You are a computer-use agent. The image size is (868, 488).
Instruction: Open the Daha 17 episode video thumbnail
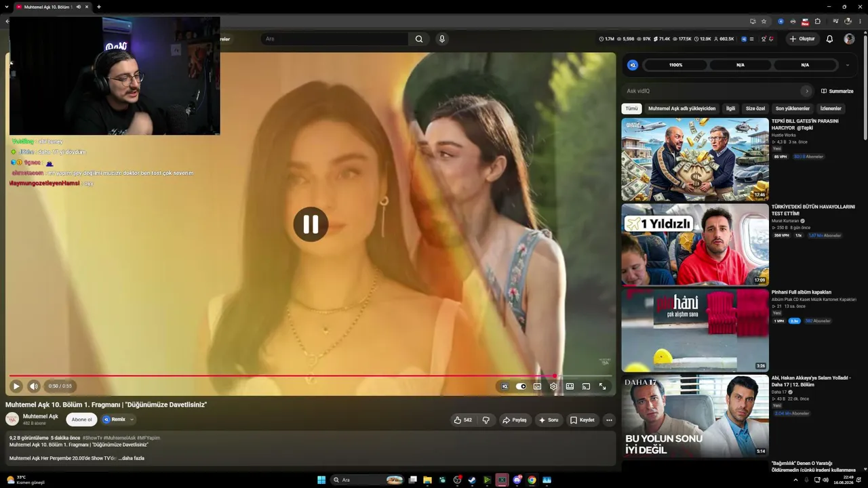click(695, 416)
